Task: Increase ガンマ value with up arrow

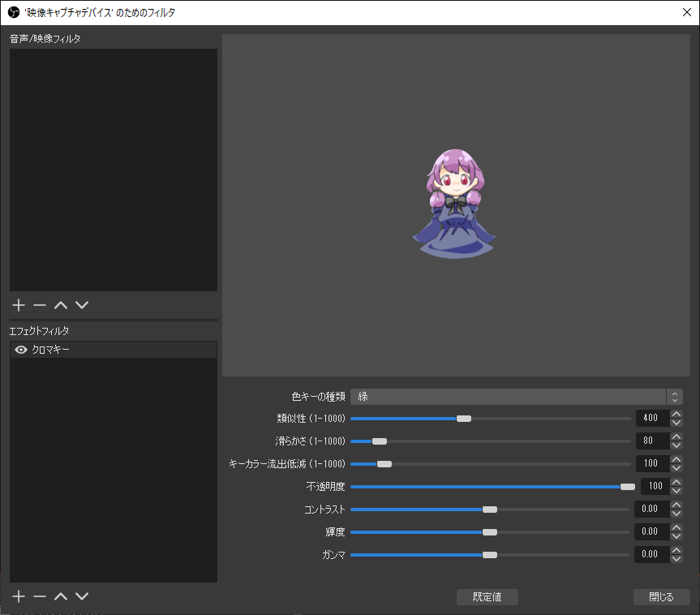Action: pos(676,551)
